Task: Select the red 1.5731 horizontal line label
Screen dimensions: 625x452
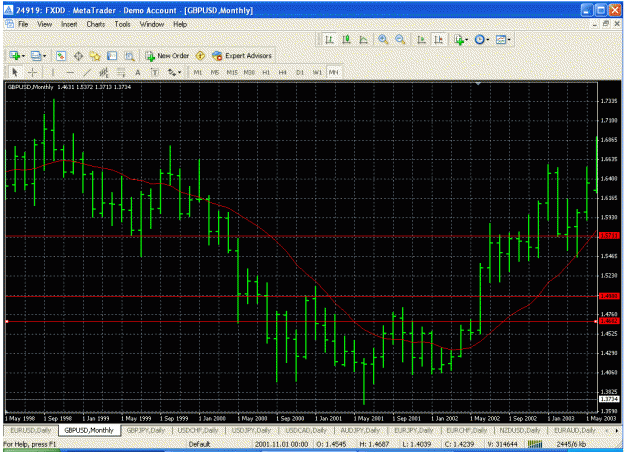Action: [x=610, y=236]
